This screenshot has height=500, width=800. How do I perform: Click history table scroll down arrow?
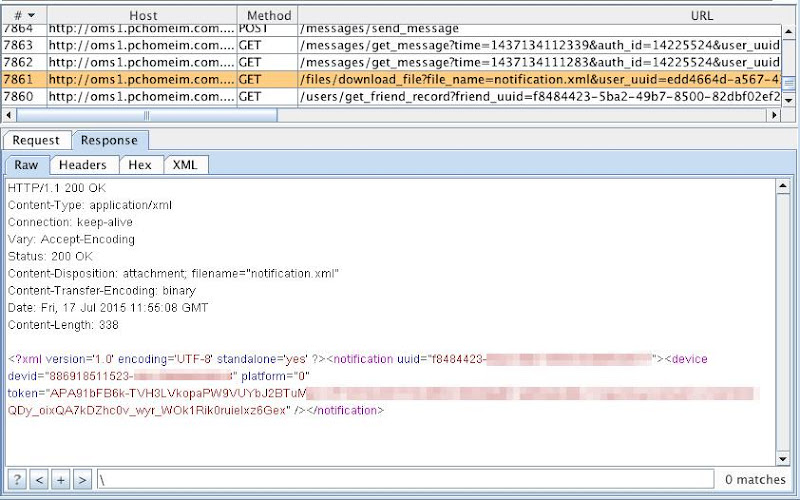pyautogui.click(x=788, y=100)
